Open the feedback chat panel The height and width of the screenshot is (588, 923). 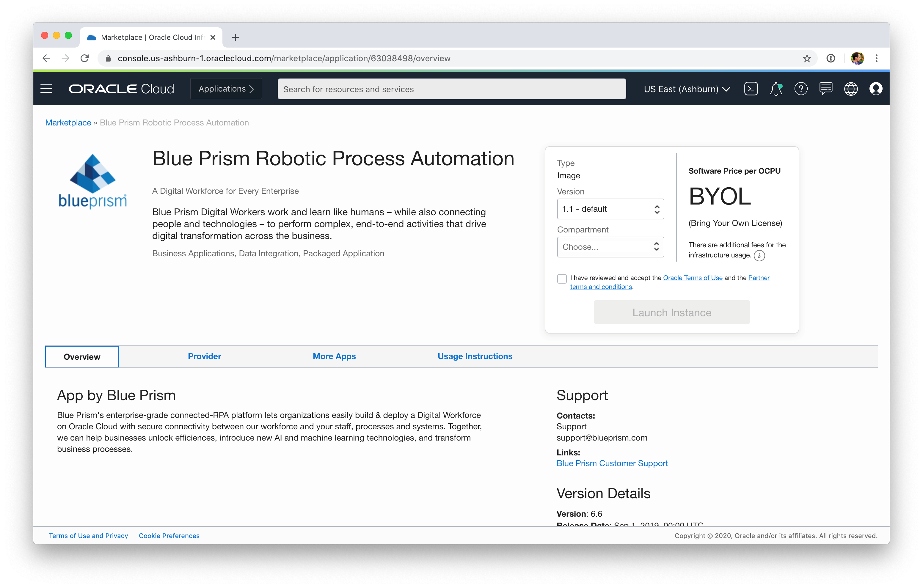coord(826,89)
